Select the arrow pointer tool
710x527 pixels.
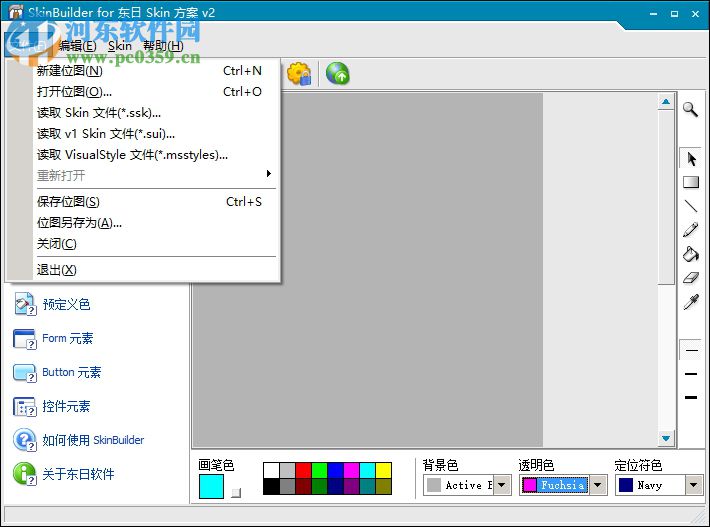(x=691, y=159)
